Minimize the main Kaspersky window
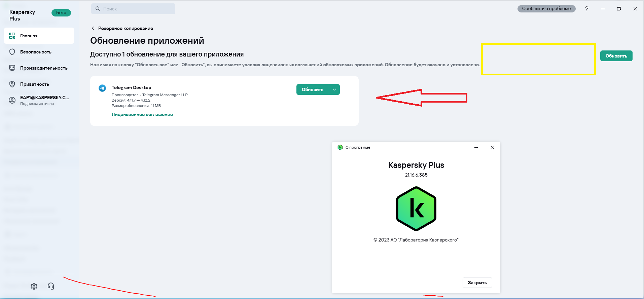The width and height of the screenshot is (644, 299). click(x=603, y=9)
